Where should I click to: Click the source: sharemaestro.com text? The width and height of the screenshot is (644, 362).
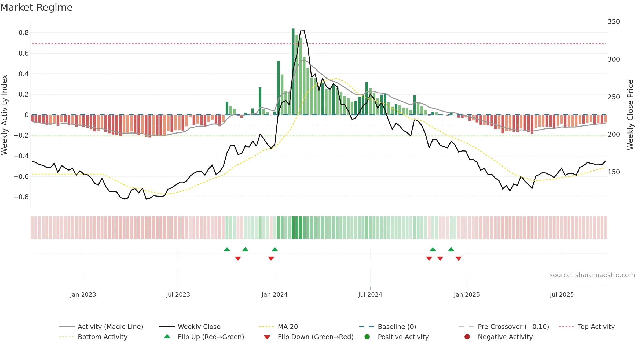tap(592, 275)
